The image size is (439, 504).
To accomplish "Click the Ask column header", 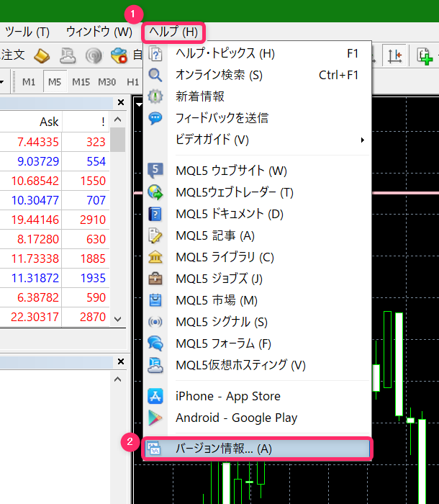I will pos(49,122).
